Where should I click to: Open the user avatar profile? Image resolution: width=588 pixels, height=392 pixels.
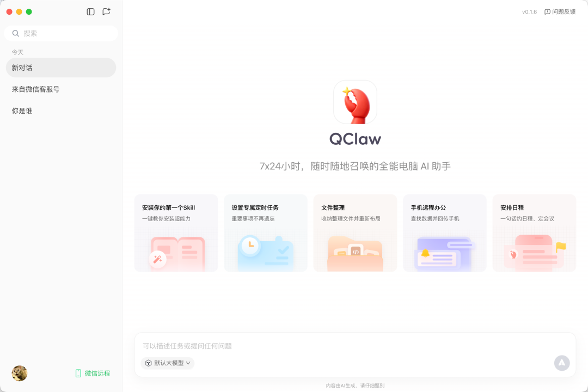[20, 373]
